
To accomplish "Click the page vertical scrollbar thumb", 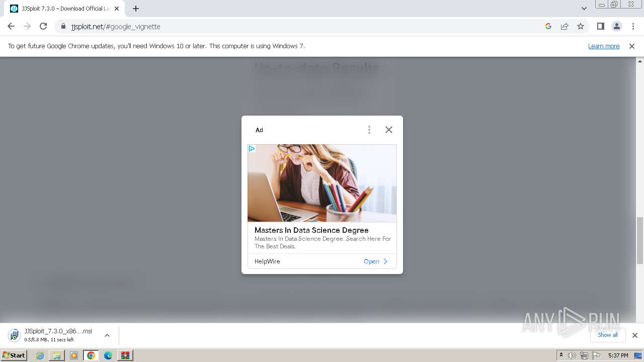I will click(x=640, y=240).
